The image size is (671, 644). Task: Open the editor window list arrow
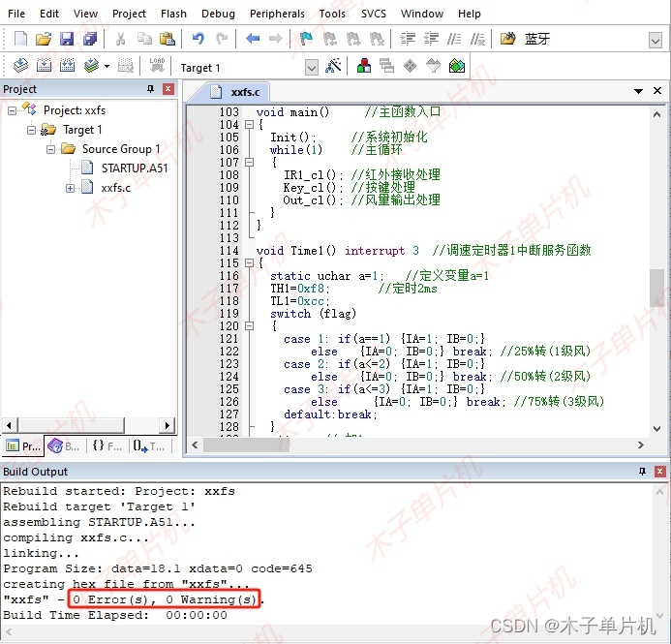tap(638, 91)
